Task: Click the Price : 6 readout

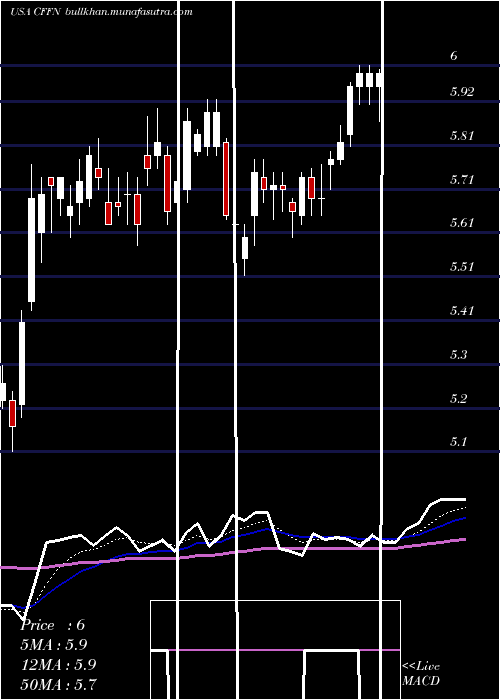Action: point(53,625)
